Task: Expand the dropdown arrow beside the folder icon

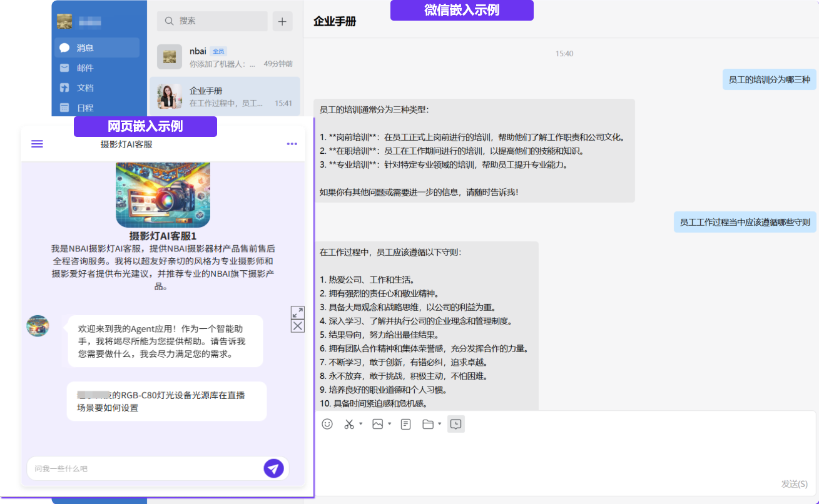Action: [440, 424]
